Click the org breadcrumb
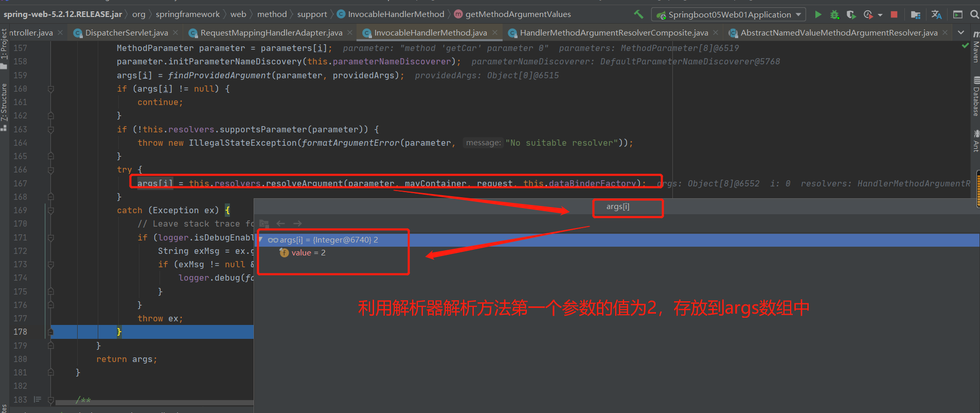 click(138, 14)
